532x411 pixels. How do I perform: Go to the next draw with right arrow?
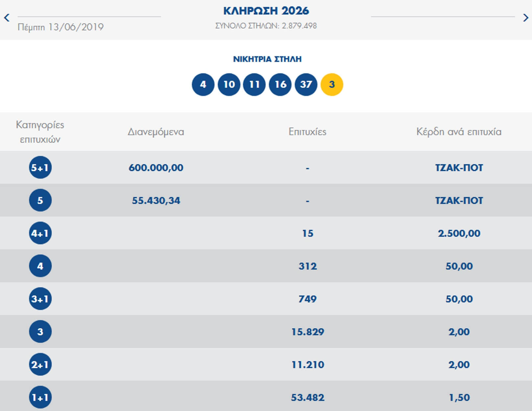click(525, 18)
